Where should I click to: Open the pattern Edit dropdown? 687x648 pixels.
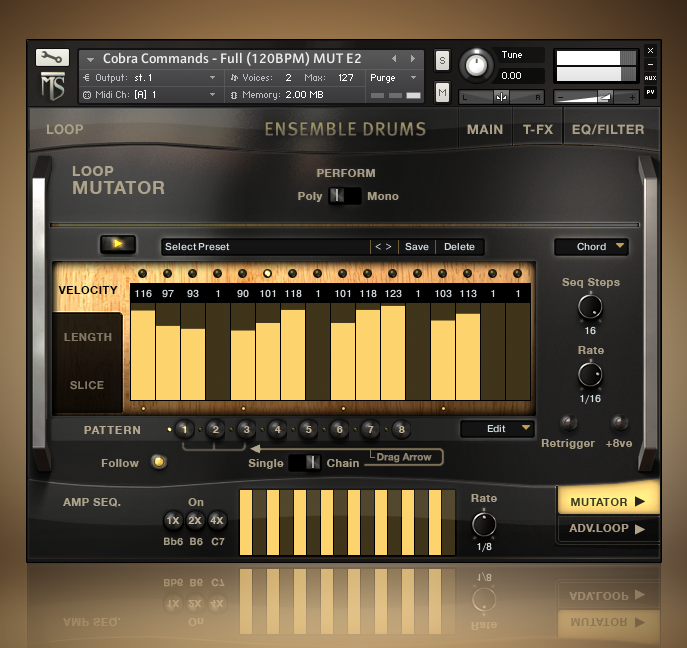[497, 429]
